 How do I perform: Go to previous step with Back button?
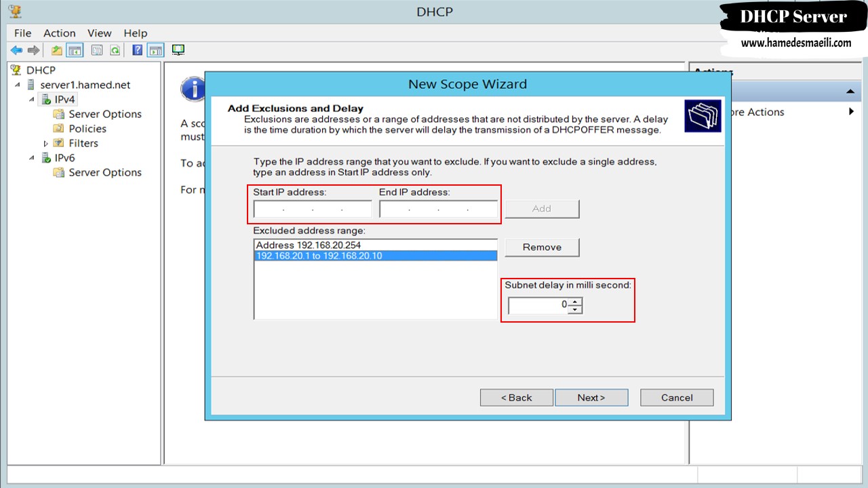[x=517, y=398]
